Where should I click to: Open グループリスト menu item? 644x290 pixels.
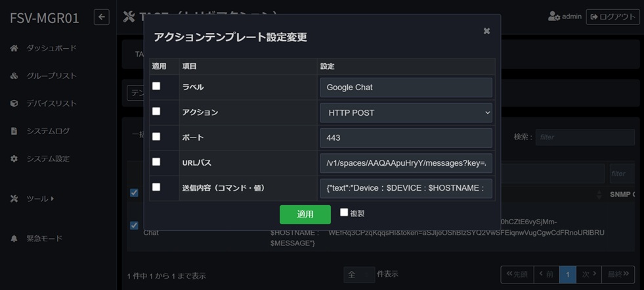[52, 76]
